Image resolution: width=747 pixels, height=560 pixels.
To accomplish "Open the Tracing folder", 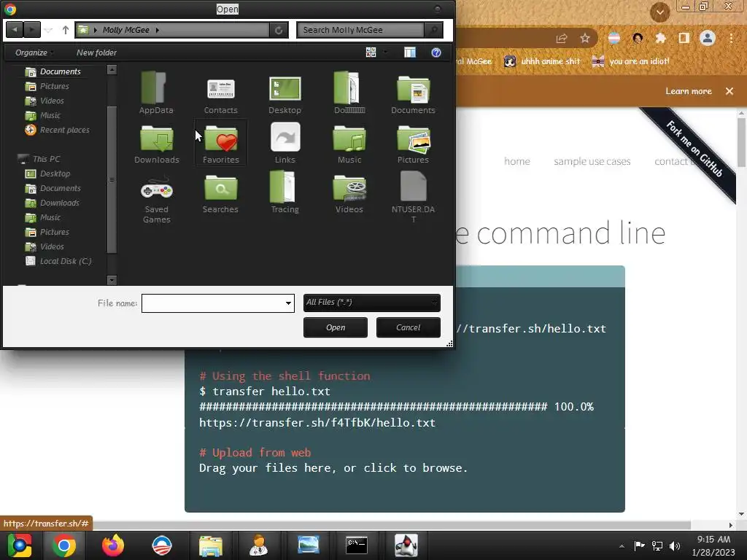I will pos(285,192).
